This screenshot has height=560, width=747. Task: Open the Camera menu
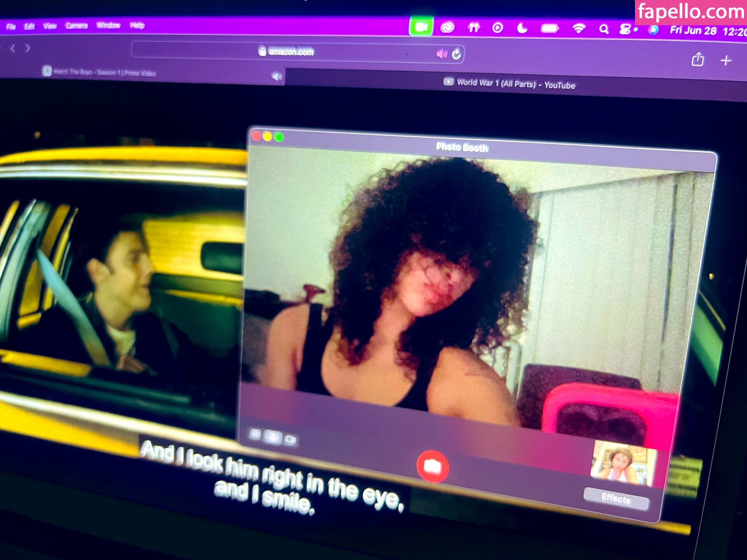coord(76,26)
